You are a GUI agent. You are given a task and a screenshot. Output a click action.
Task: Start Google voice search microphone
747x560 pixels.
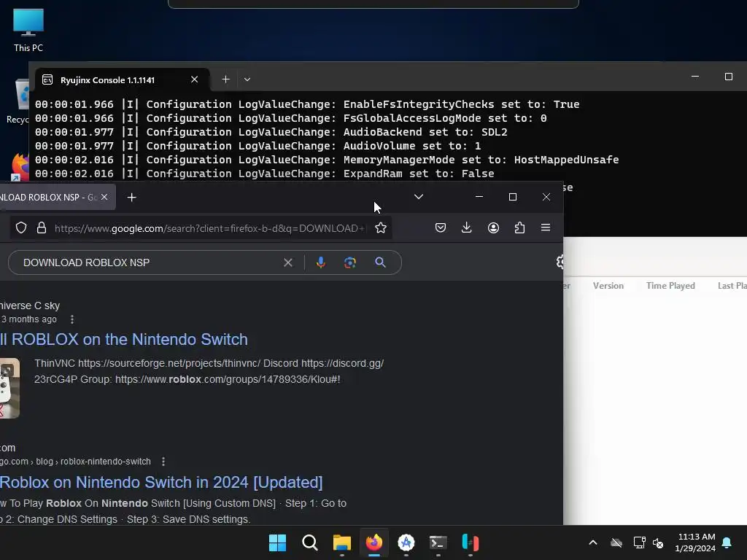[x=321, y=262]
